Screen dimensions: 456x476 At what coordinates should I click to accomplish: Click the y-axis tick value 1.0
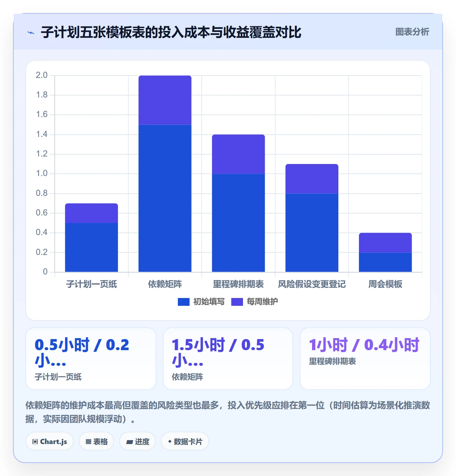coord(42,173)
